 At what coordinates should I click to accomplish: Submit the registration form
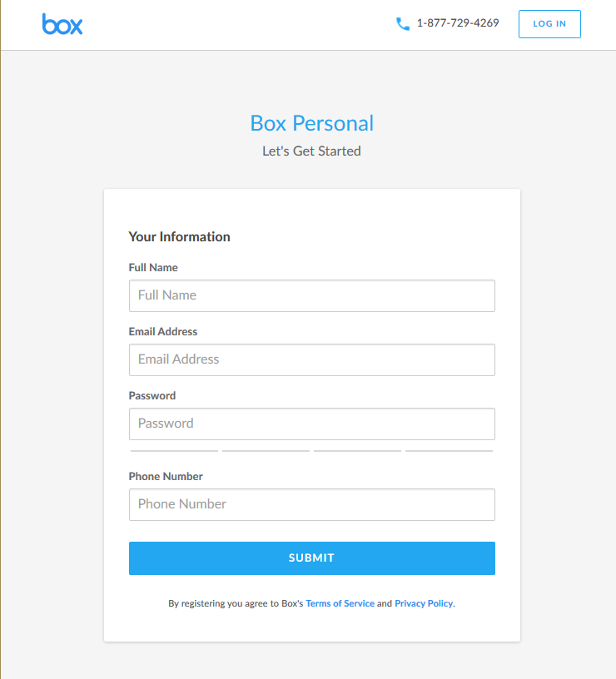click(x=311, y=558)
